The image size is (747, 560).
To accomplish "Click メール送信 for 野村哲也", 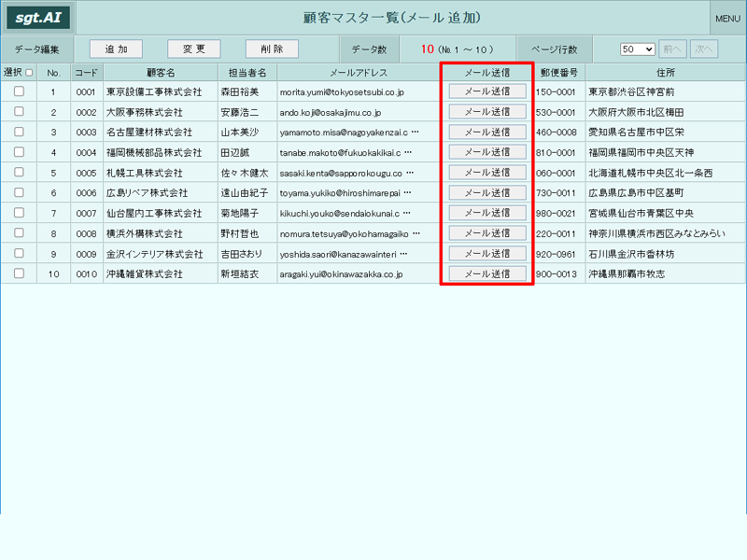I will tap(487, 232).
